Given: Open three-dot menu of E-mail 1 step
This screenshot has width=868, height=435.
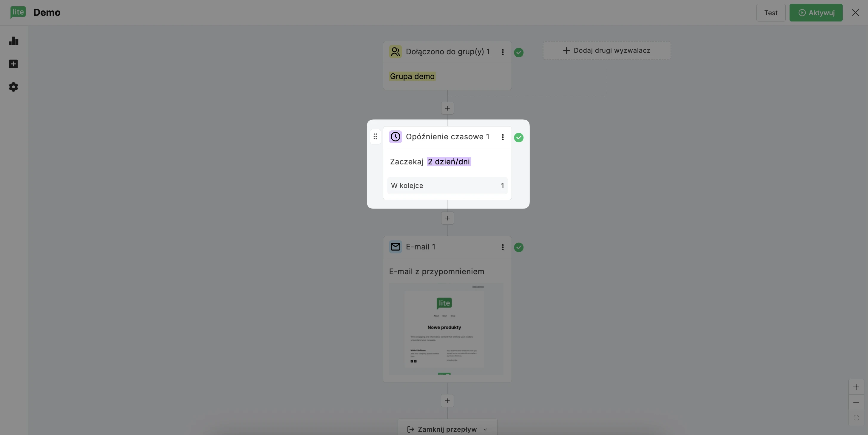Looking at the screenshot, I should pos(502,247).
